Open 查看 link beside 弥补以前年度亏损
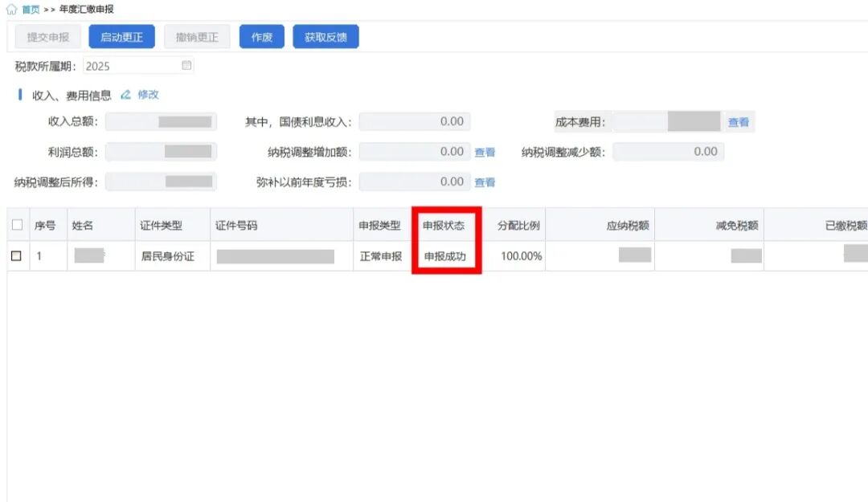The image size is (868, 502). click(x=485, y=182)
